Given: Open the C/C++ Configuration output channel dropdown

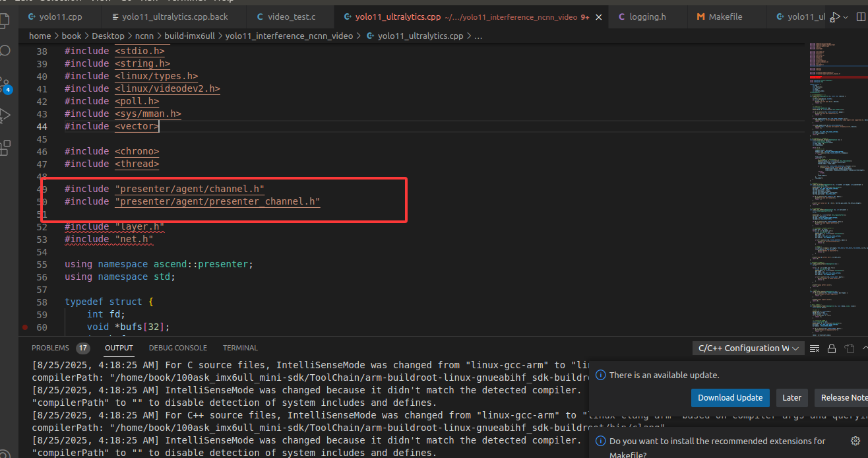Looking at the screenshot, I should tap(748, 348).
